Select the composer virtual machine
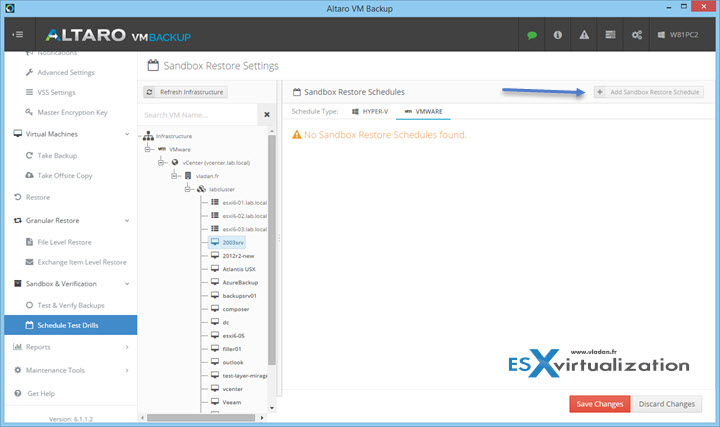720x427 pixels. [x=230, y=309]
